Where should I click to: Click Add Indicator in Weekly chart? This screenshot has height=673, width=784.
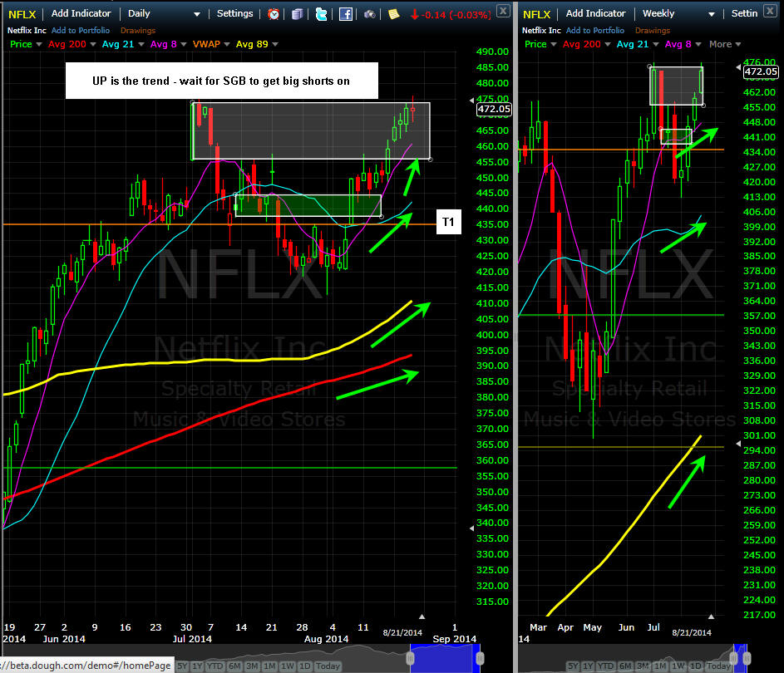tap(595, 13)
